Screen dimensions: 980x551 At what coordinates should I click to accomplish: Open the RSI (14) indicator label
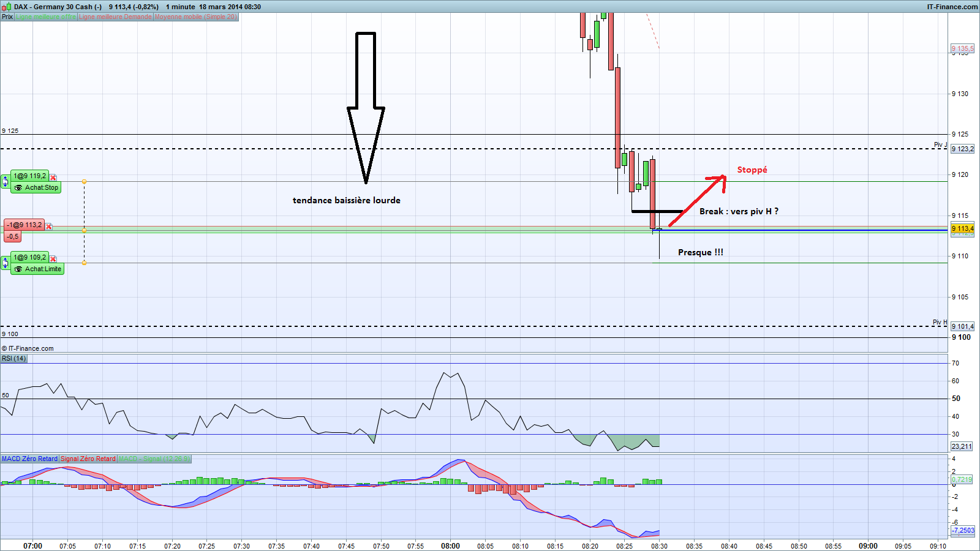coord(14,358)
